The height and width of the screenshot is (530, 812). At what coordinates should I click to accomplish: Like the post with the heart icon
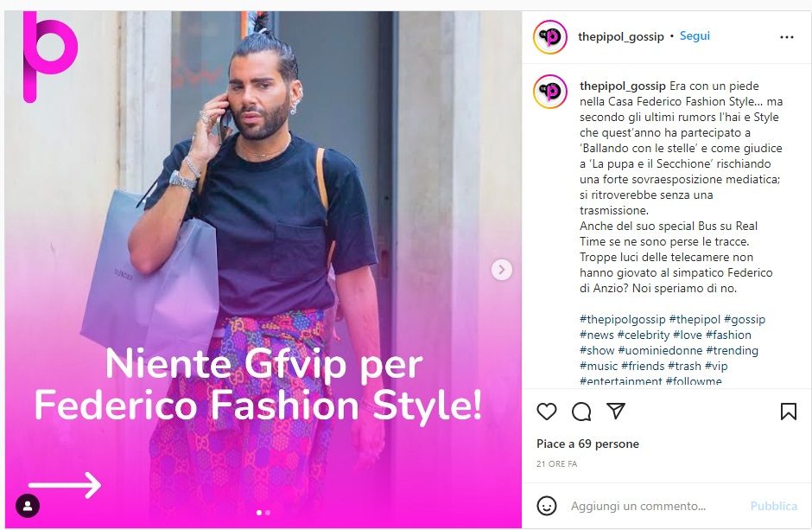(546, 412)
